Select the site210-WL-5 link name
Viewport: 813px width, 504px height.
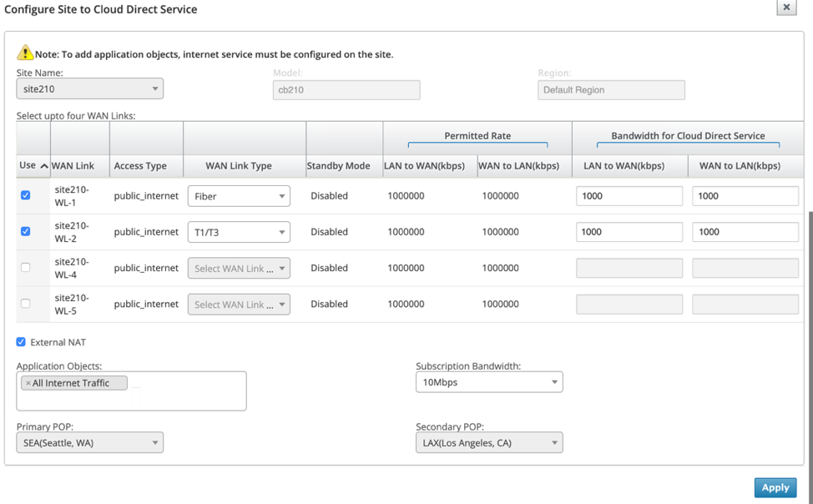[x=72, y=305]
